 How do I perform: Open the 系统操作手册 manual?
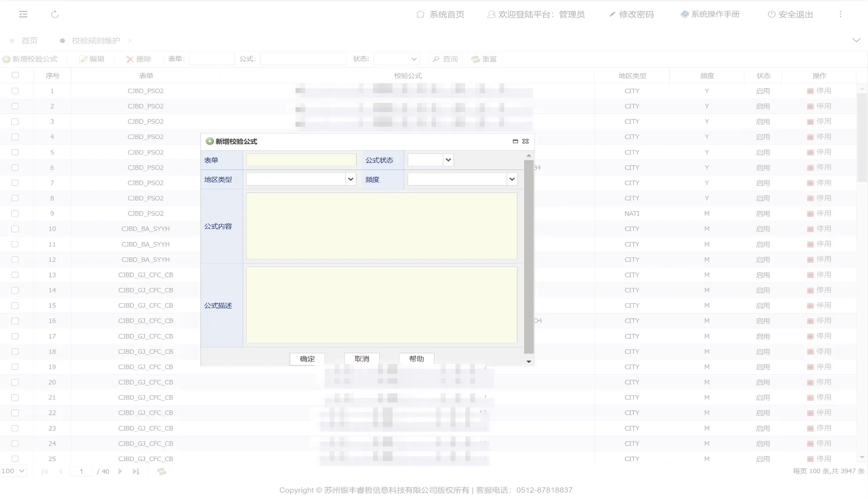[710, 15]
